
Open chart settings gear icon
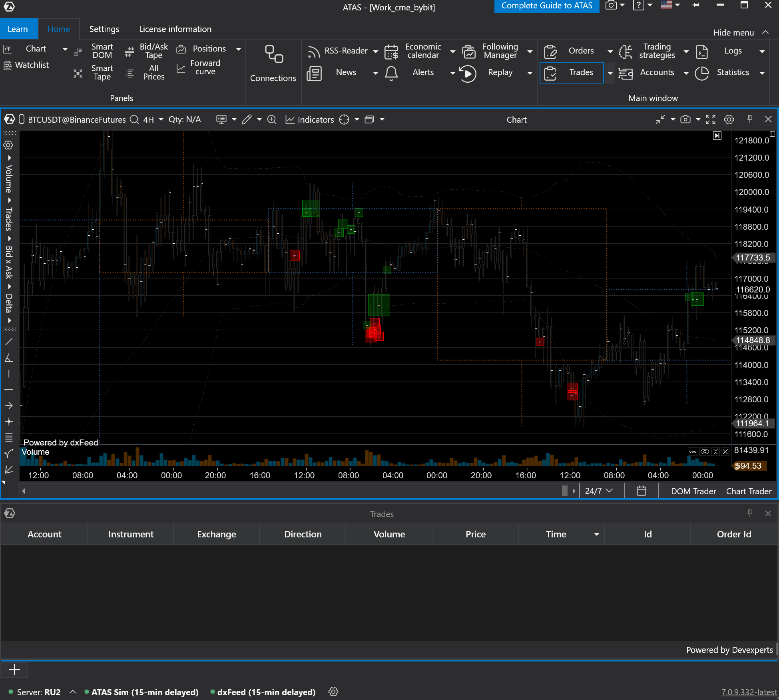(x=729, y=119)
